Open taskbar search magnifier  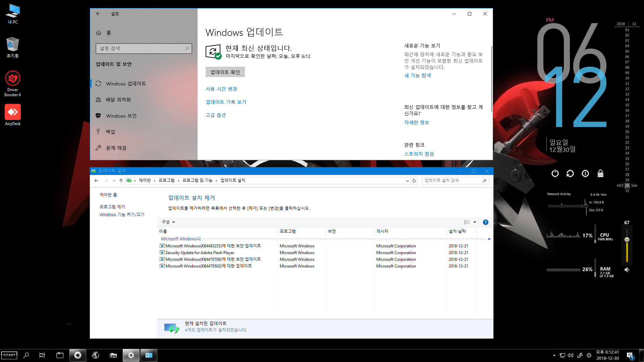[x=26, y=355]
